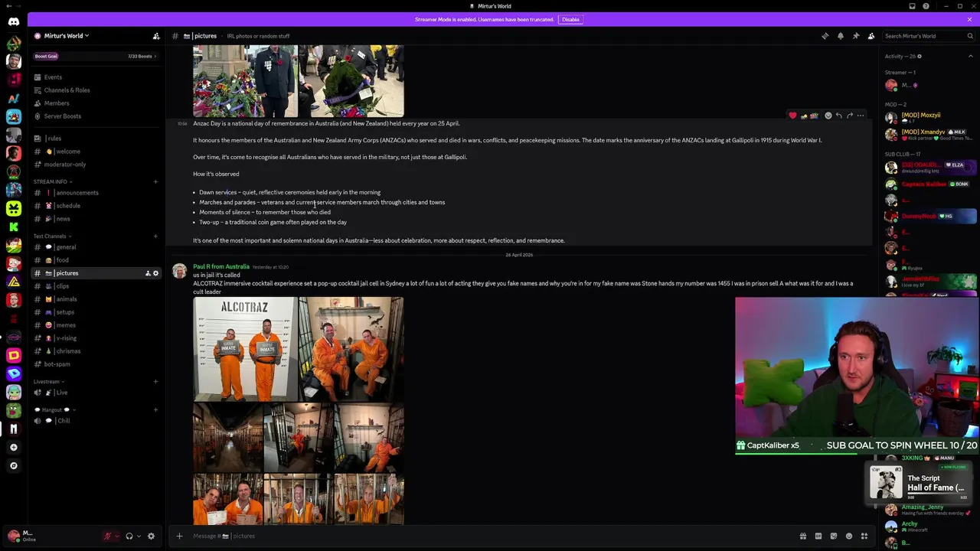Open Server Boosts
Image resolution: width=980 pixels, height=551 pixels.
pos(96,116)
